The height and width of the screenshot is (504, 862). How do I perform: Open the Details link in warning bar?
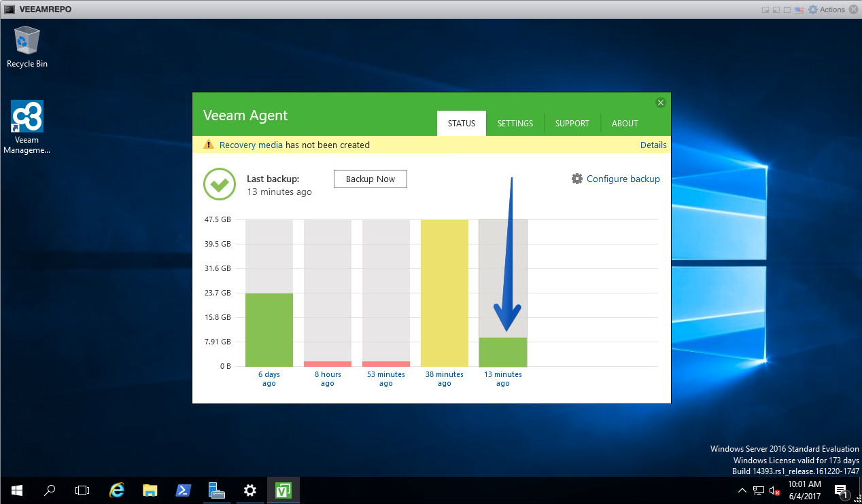(x=653, y=145)
